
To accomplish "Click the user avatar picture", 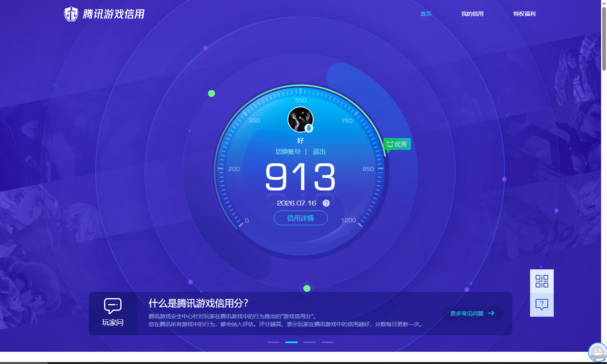I will [301, 119].
